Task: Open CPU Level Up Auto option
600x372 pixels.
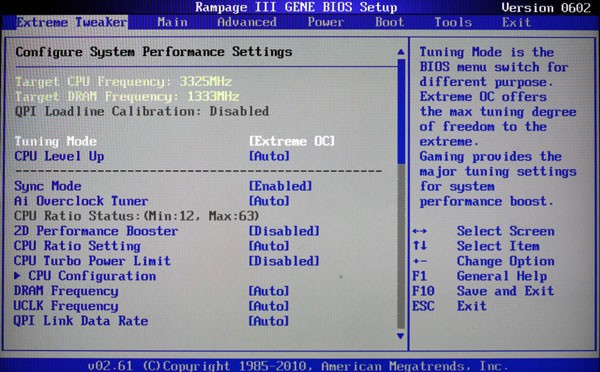Action: (x=269, y=156)
